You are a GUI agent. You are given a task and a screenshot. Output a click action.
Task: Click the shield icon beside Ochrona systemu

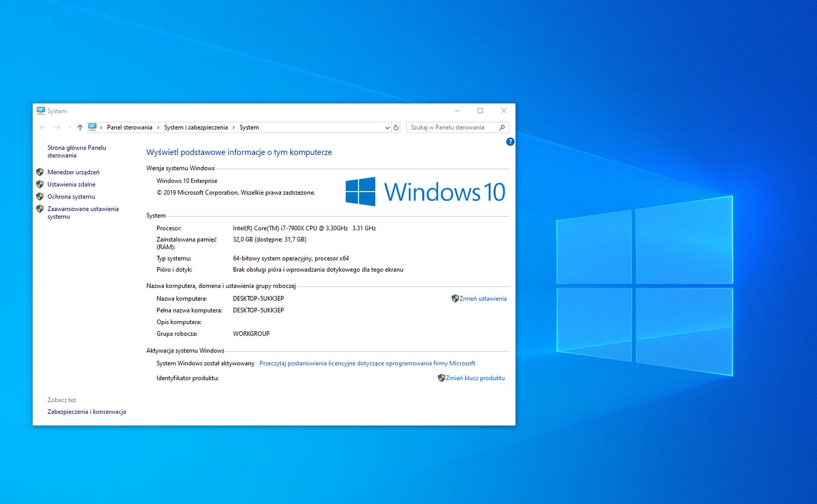coord(40,196)
